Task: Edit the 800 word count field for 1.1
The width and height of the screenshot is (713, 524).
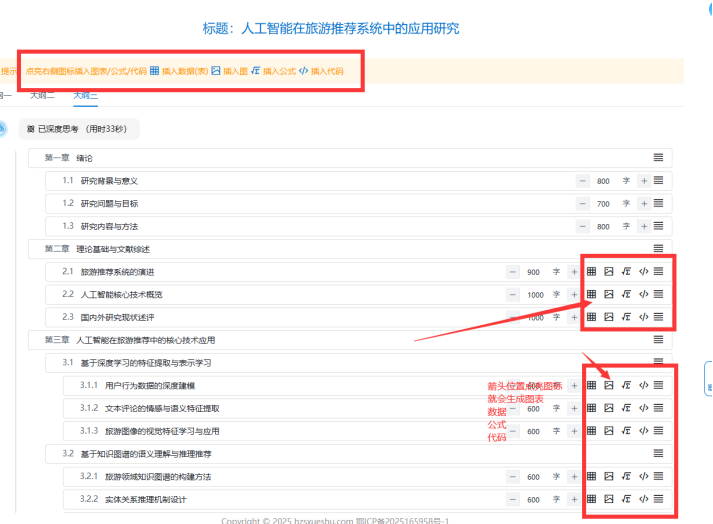Action: 603,181
